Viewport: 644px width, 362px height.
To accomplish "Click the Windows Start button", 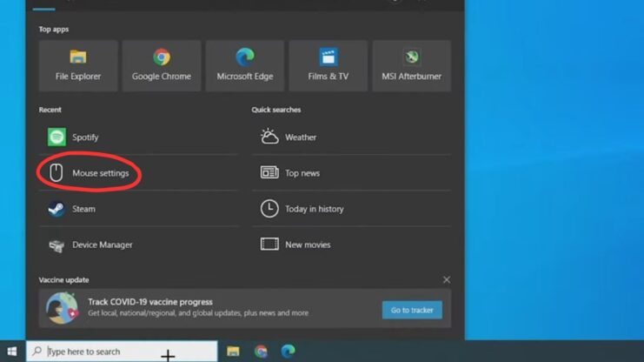I will click(12, 352).
